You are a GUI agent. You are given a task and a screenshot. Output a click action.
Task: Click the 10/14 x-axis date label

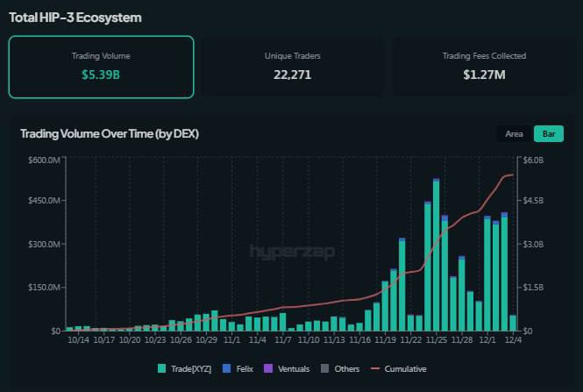tap(78, 339)
